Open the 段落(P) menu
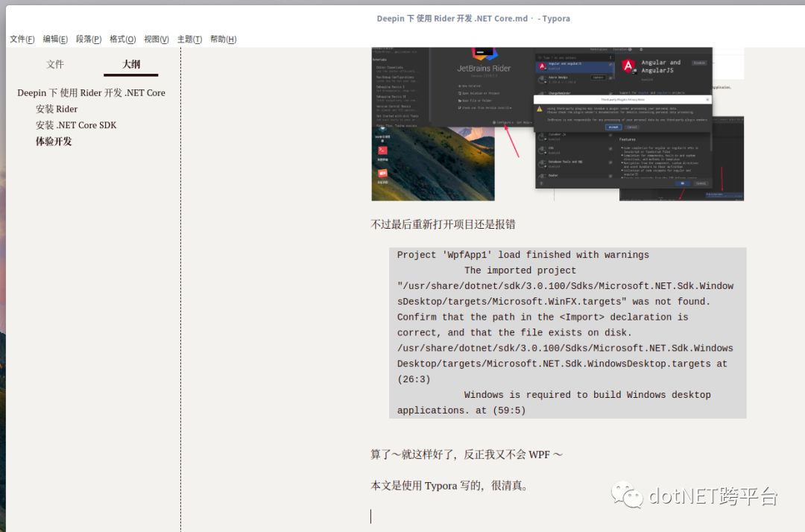This screenshot has width=805, height=532. (x=88, y=39)
